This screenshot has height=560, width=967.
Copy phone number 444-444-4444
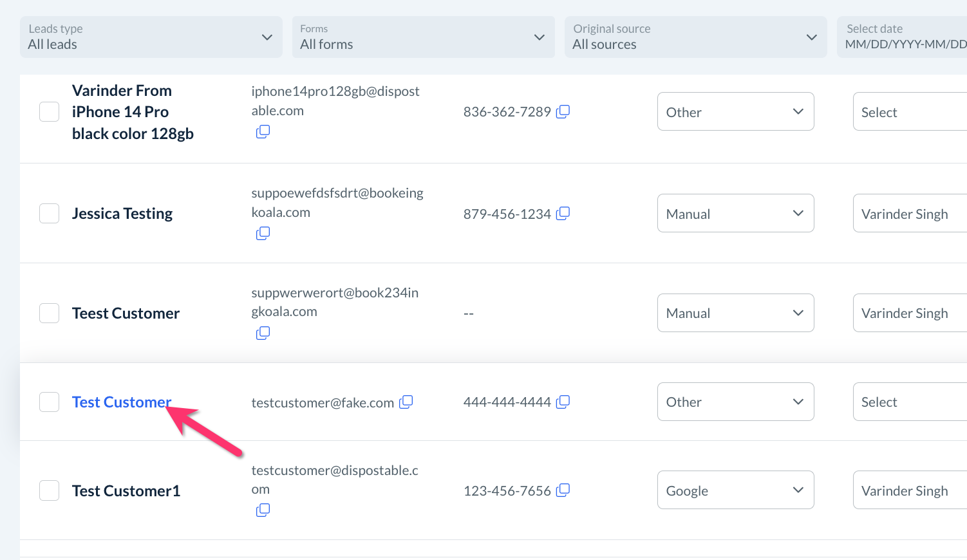point(563,402)
